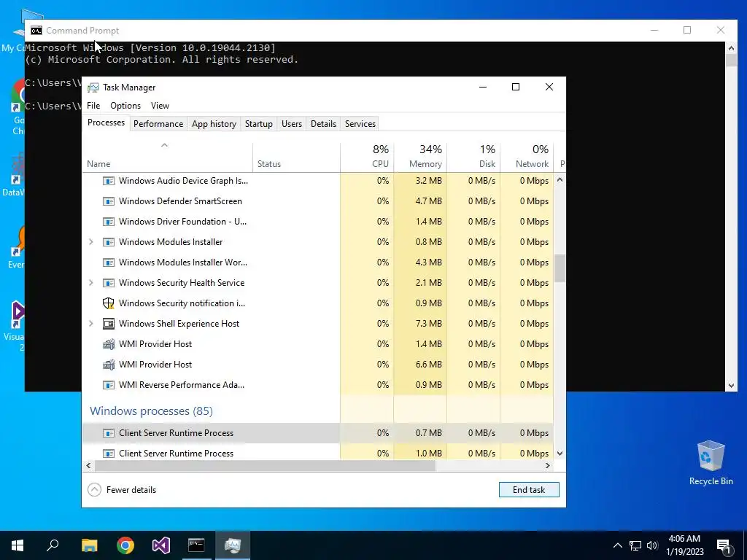The image size is (747, 560).
Task: Switch to the Users tab
Action: point(292,124)
